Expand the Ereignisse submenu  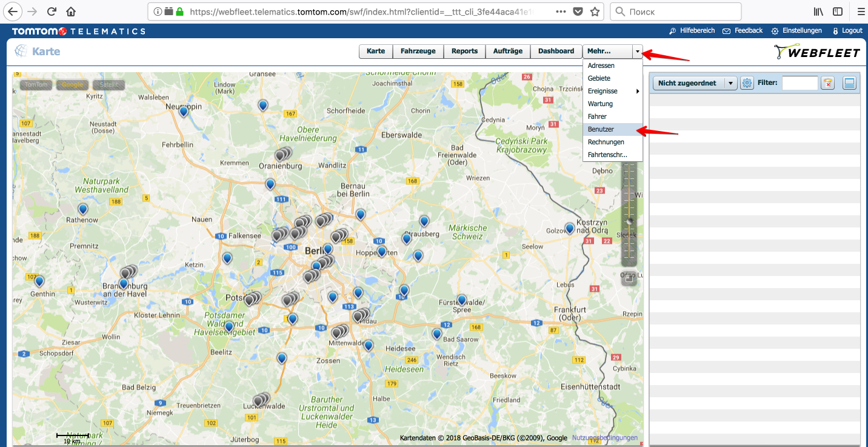(612, 91)
